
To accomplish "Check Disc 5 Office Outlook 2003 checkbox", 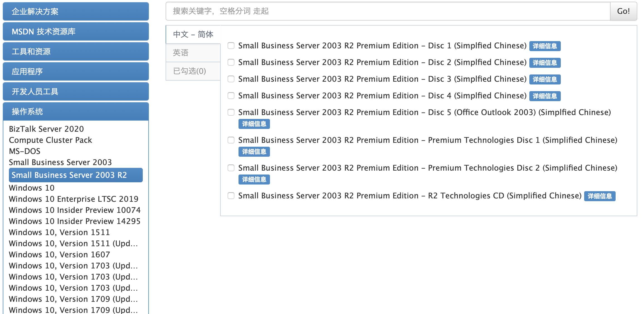I will point(231,112).
